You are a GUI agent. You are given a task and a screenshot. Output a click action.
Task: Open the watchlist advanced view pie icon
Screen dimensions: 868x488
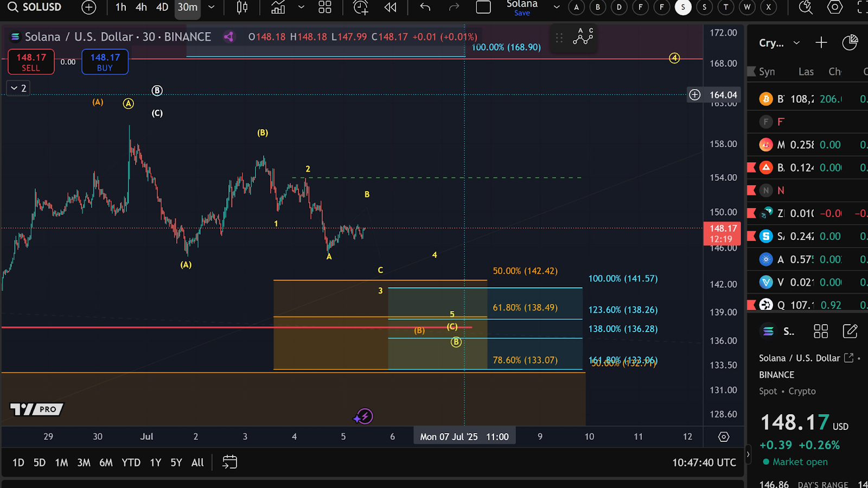coord(850,43)
